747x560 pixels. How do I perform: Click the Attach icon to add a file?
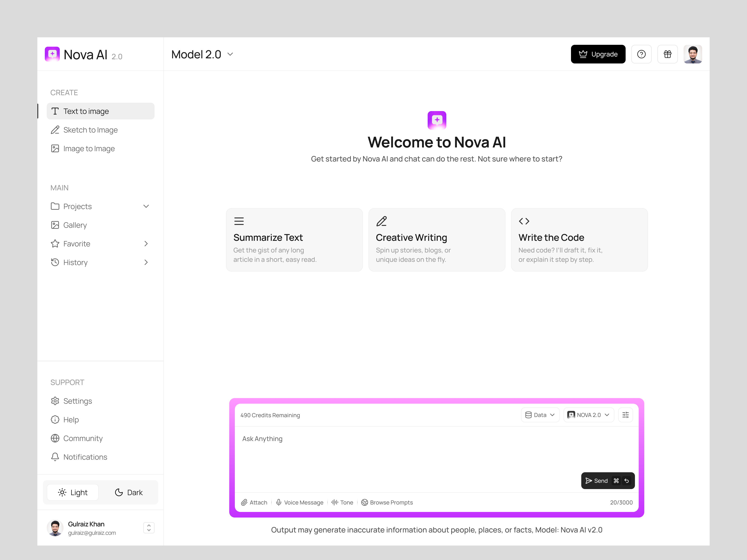(x=254, y=502)
